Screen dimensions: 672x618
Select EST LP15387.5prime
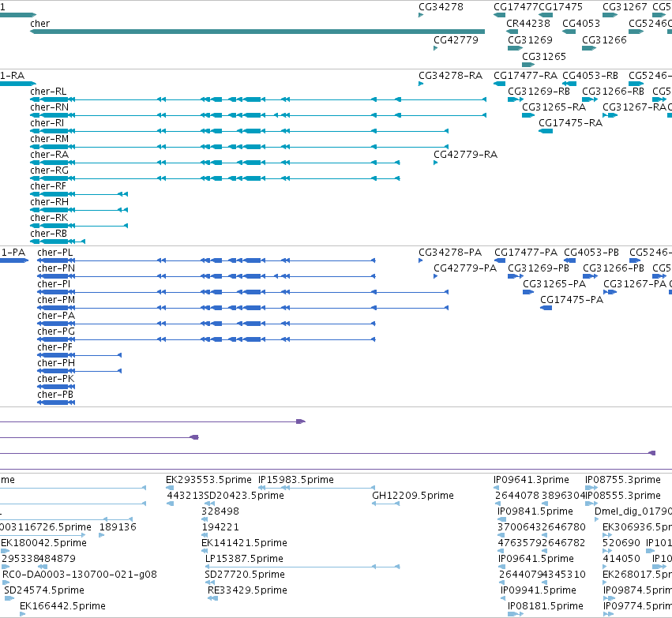click(244, 559)
